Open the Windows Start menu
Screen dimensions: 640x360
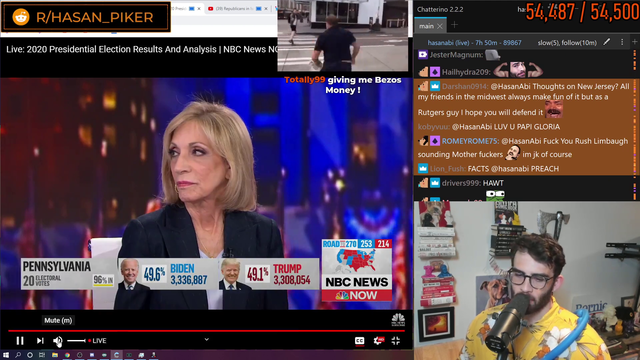pos(6,355)
